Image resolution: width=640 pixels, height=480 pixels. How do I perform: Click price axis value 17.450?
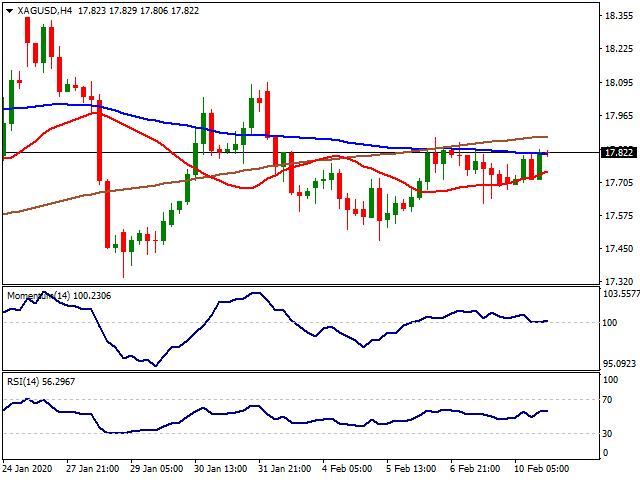pyautogui.click(x=619, y=249)
